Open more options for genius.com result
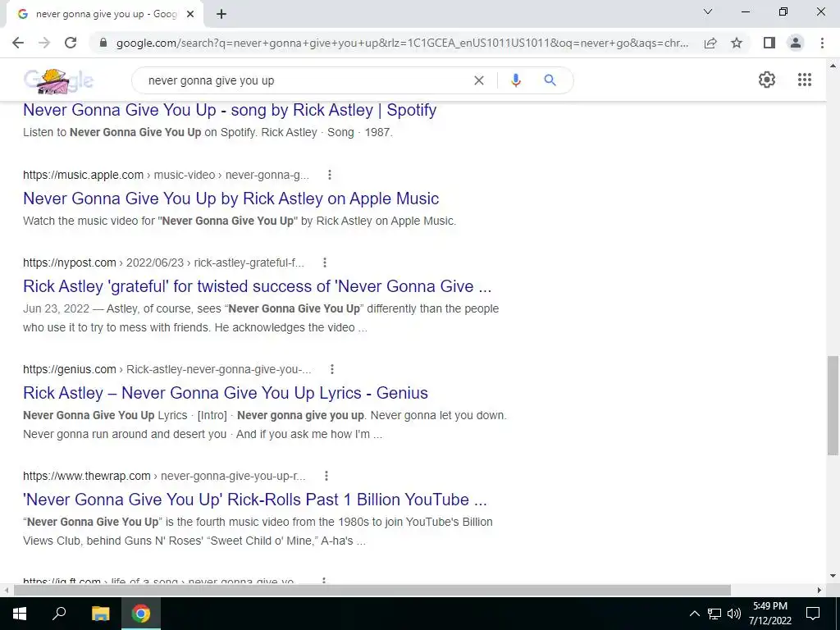This screenshot has width=840, height=630. pos(332,369)
